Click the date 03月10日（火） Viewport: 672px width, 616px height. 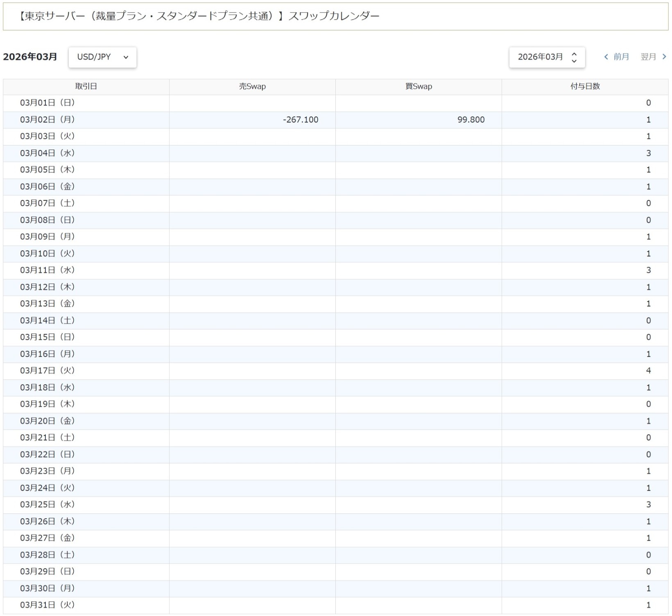pos(48,254)
